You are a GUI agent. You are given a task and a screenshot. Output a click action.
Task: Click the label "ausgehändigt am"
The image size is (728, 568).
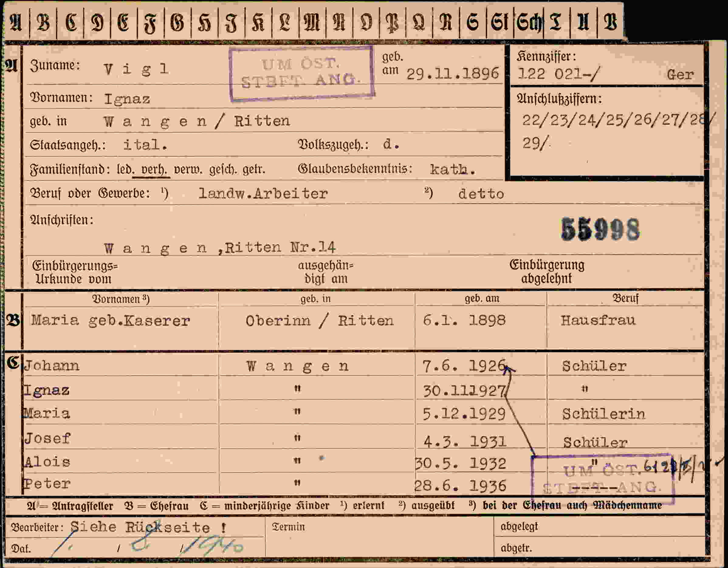click(326, 272)
